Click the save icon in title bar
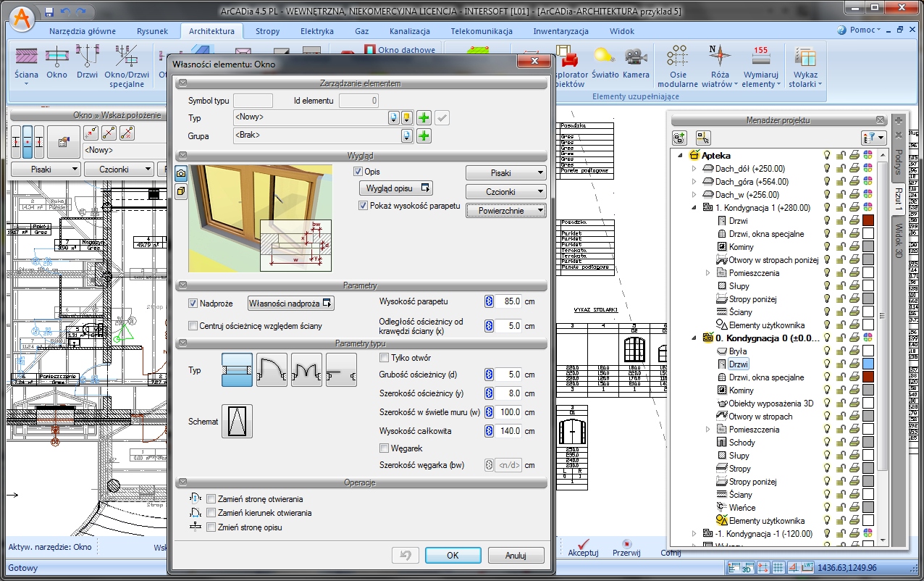This screenshot has width=924, height=581. [49, 12]
